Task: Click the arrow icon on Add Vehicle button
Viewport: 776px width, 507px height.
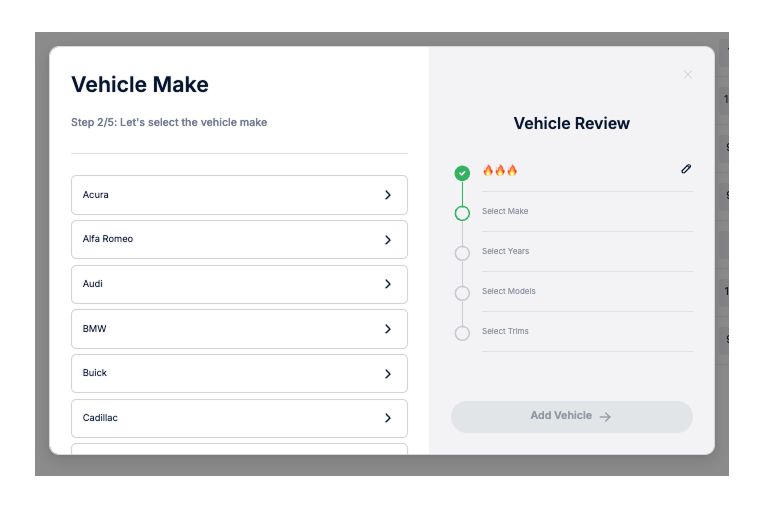Action: click(605, 417)
